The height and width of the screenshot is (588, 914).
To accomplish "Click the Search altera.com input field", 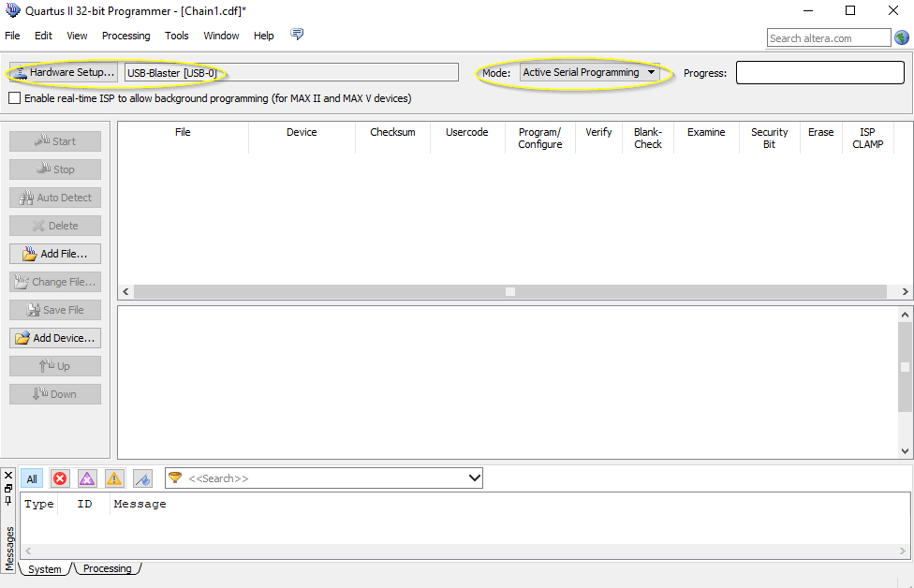I will coord(828,38).
